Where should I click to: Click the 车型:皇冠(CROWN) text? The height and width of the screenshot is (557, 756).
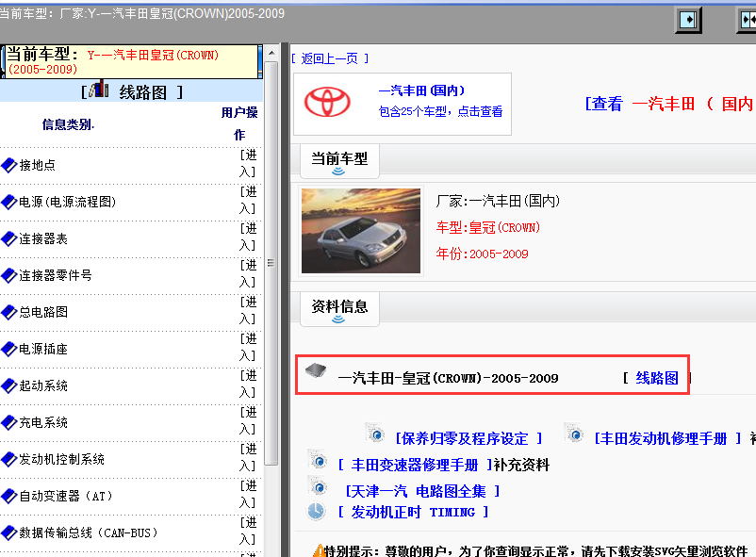[488, 228]
